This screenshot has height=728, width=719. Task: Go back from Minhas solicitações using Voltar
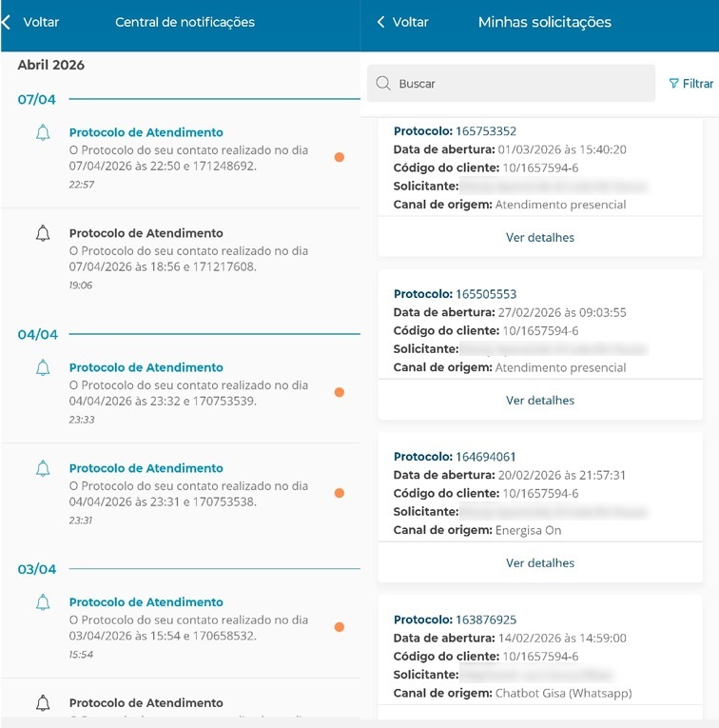(402, 22)
